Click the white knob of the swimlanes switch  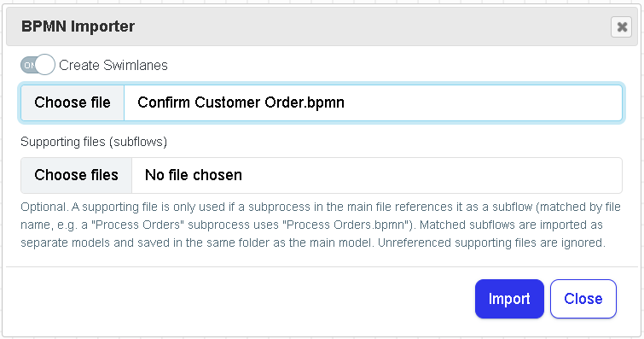click(x=44, y=65)
